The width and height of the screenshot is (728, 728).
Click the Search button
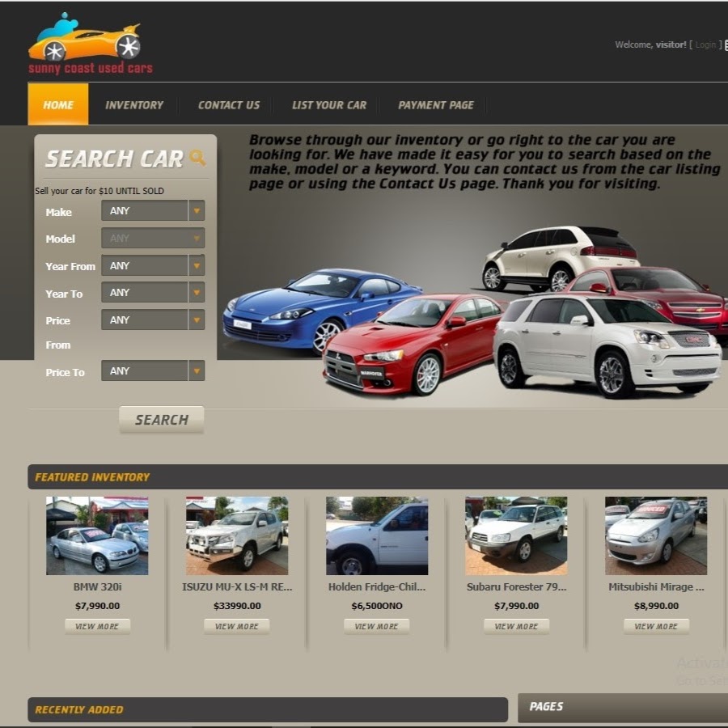(x=162, y=420)
